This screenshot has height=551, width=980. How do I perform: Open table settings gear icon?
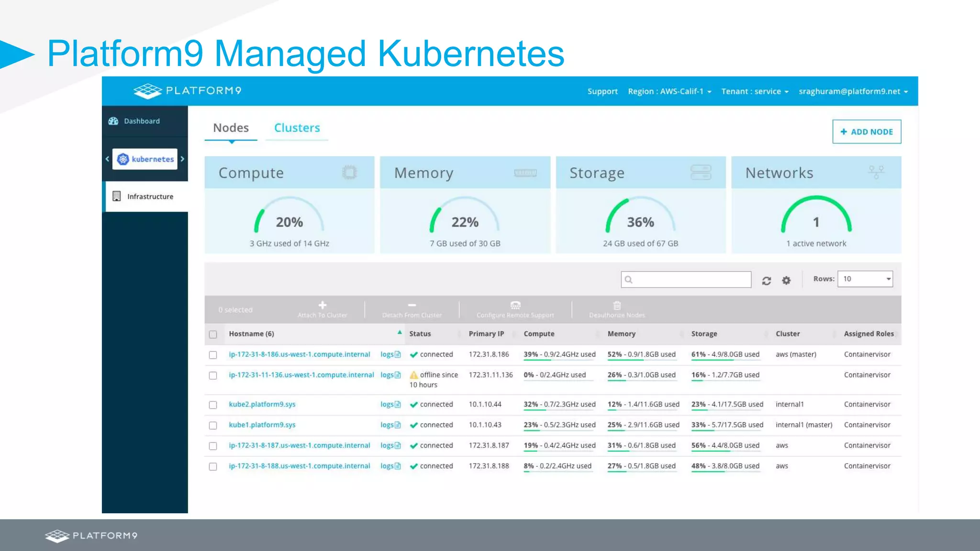pos(786,281)
